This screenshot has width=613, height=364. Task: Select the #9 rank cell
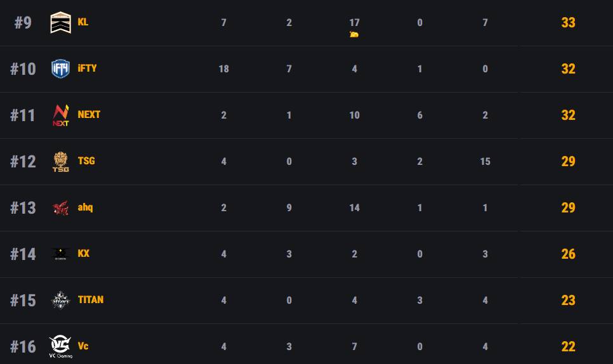pyautogui.click(x=23, y=23)
